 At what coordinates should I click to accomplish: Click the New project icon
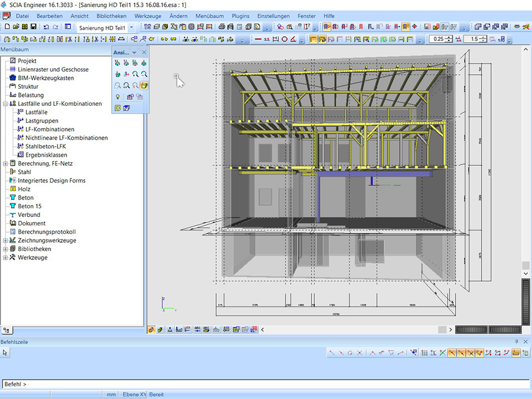pyautogui.click(x=7, y=27)
